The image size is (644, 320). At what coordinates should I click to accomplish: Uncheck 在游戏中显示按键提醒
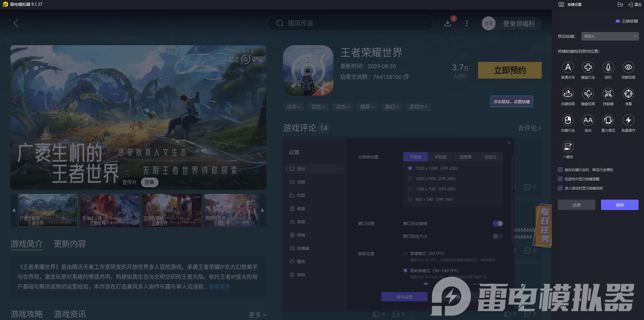tap(560, 179)
